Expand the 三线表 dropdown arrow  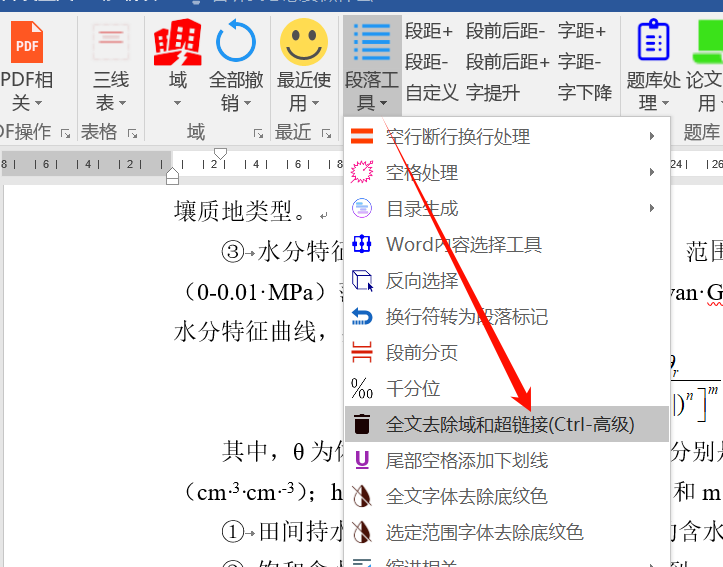122,103
